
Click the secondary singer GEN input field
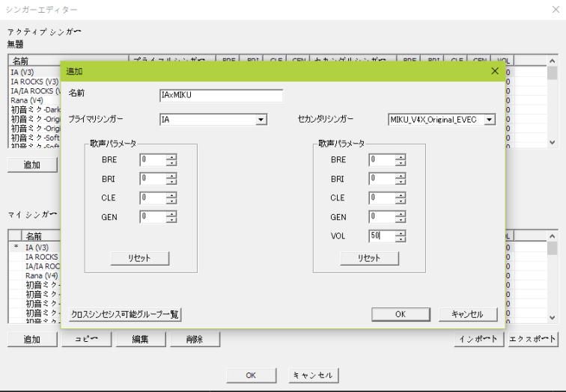point(381,218)
